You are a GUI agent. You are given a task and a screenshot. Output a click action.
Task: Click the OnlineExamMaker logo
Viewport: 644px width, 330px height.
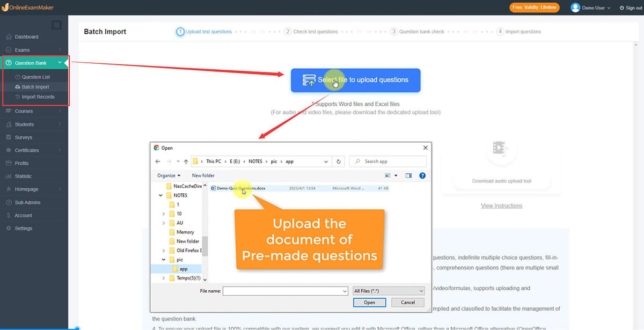[28, 8]
